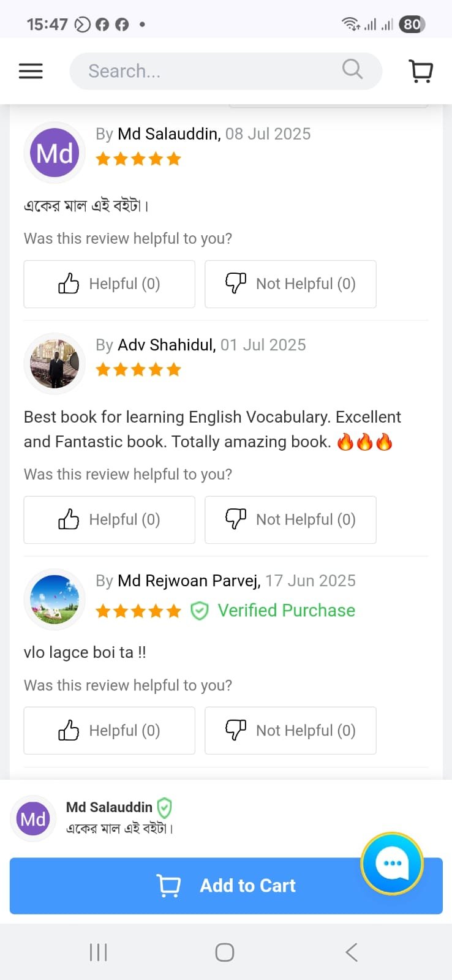Tap the Android back navigation arrow

(351, 952)
